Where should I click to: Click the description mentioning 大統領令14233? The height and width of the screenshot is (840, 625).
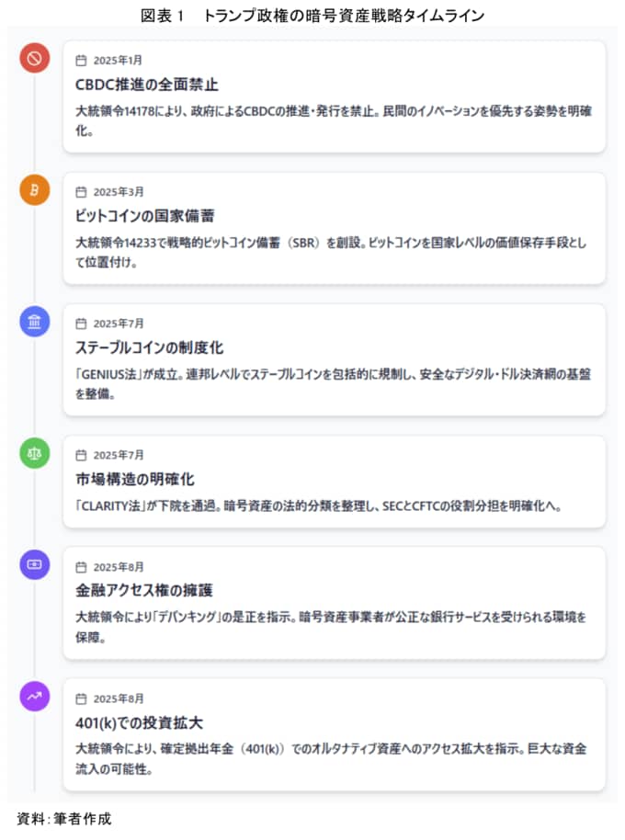click(331, 253)
